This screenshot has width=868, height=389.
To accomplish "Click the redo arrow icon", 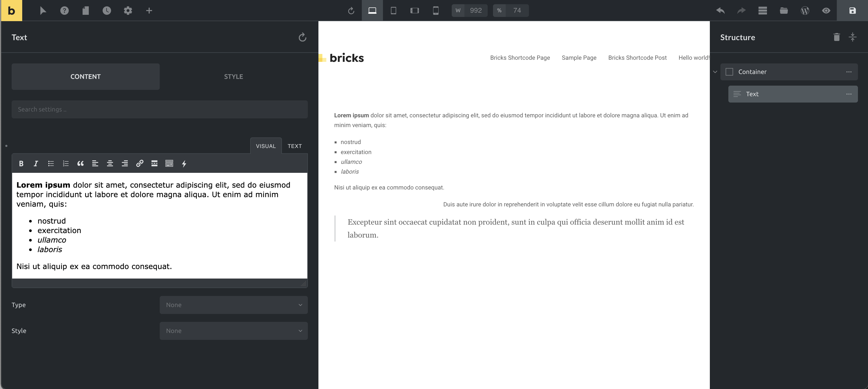I will click(741, 11).
